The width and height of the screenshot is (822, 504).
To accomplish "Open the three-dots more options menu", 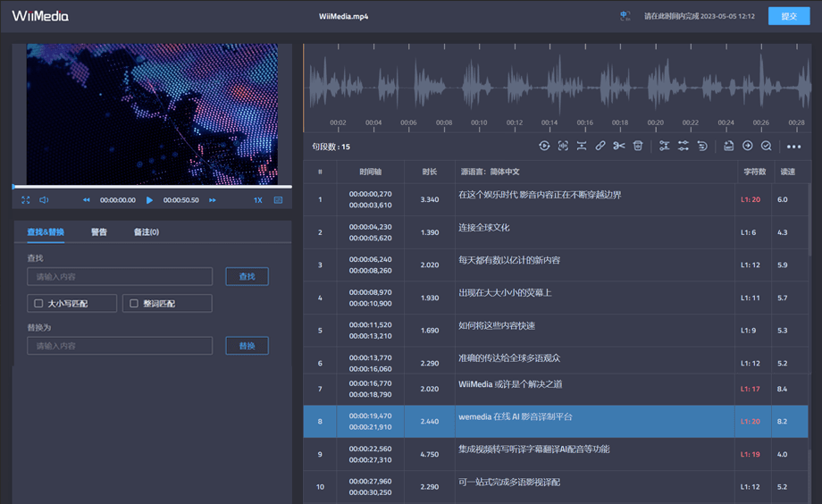I will pyautogui.click(x=793, y=147).
